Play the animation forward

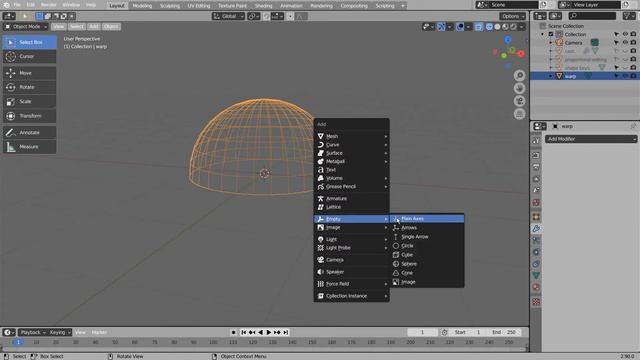pyautogui.click(x=269, y=333)
